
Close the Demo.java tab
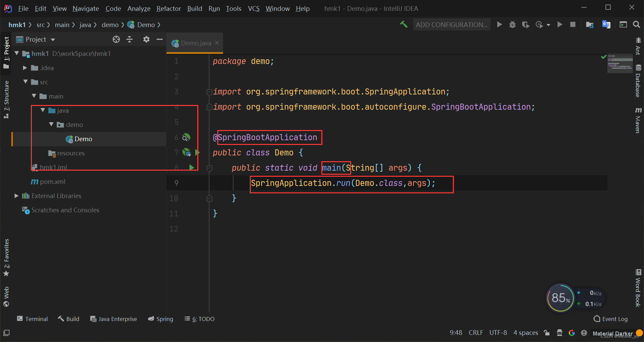217,43
